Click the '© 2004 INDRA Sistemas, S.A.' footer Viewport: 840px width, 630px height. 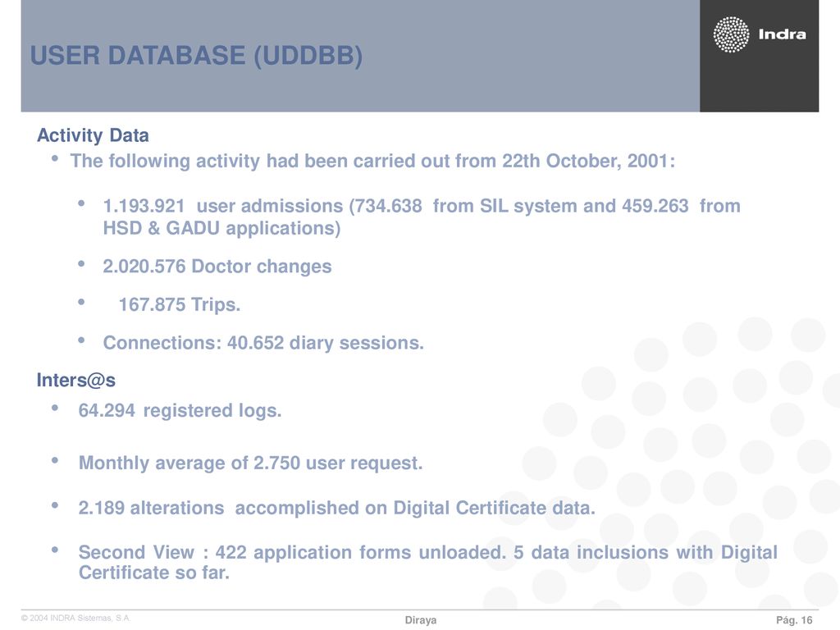click(75, 619)
